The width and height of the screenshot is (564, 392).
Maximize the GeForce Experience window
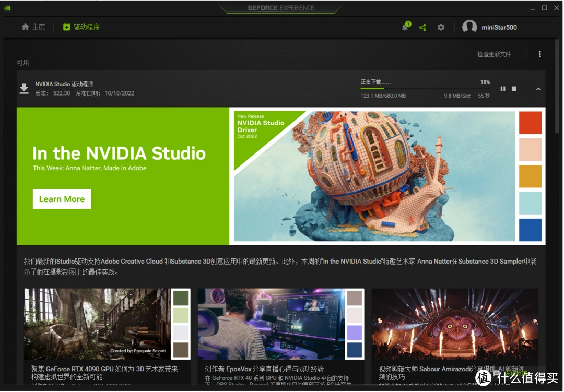(x=545, y=8)
